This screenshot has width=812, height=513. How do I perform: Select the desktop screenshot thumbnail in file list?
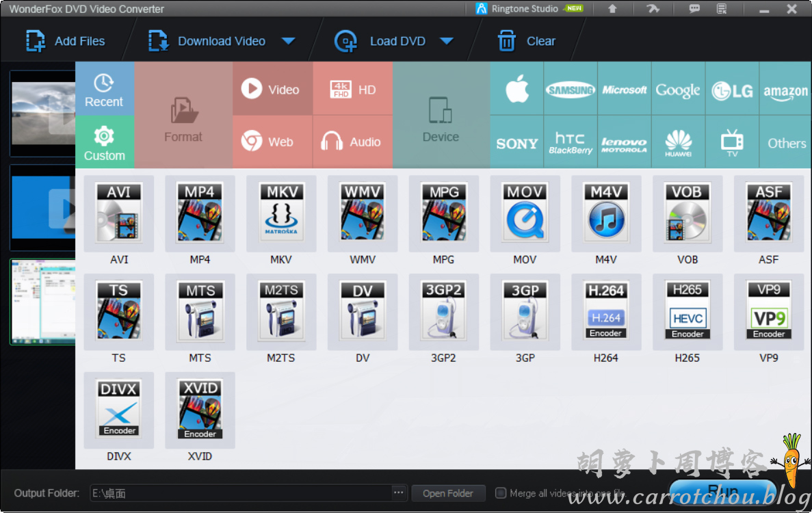(44, 302)
